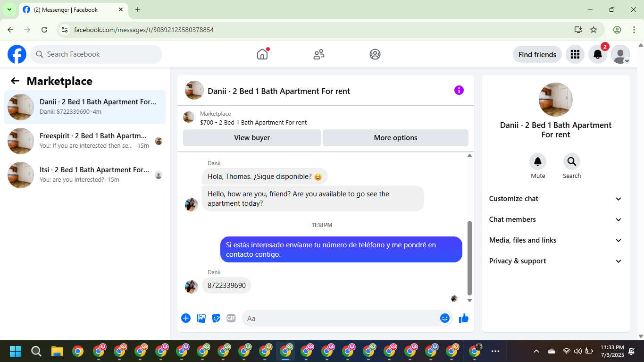Attach a photo or file
644x362 pixels.
(x=201, y=318)
